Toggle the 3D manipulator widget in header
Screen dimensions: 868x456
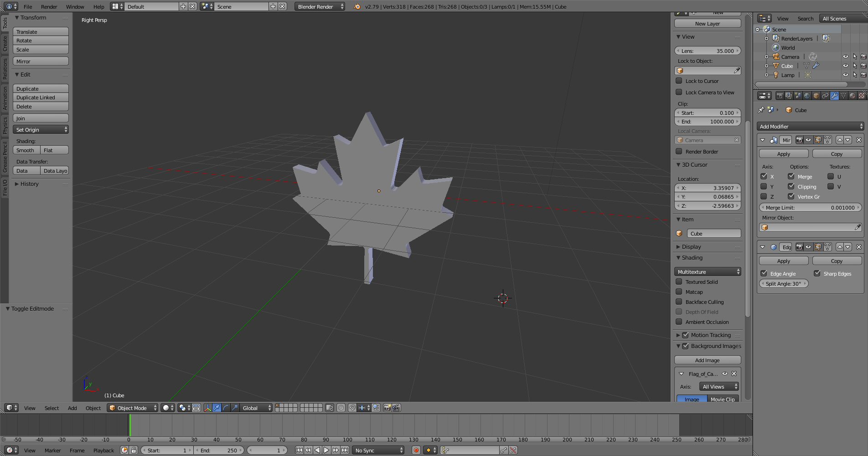coord(207,408)
